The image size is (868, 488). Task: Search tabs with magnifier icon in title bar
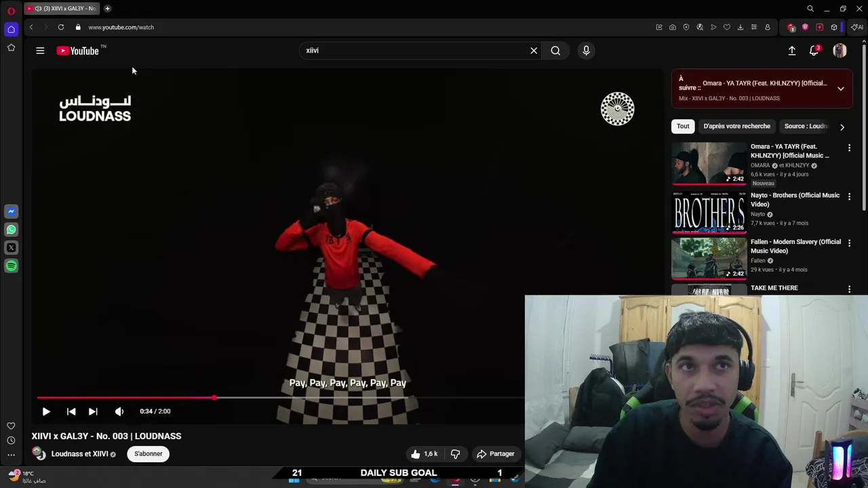810,9
